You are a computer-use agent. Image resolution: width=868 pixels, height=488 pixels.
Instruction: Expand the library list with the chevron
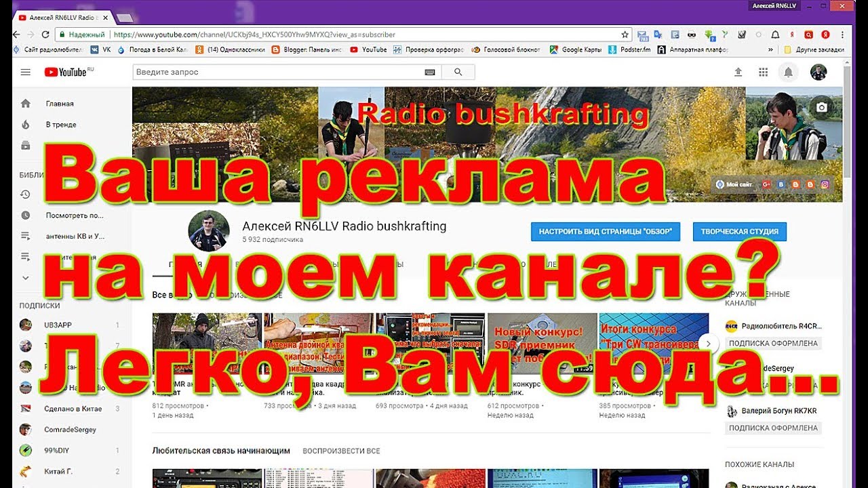26,278
